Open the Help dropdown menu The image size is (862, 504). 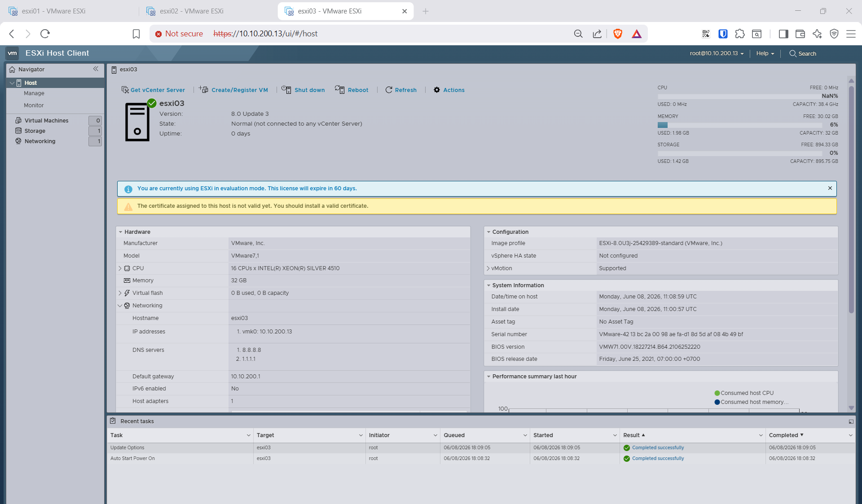[x=765, y=53]
